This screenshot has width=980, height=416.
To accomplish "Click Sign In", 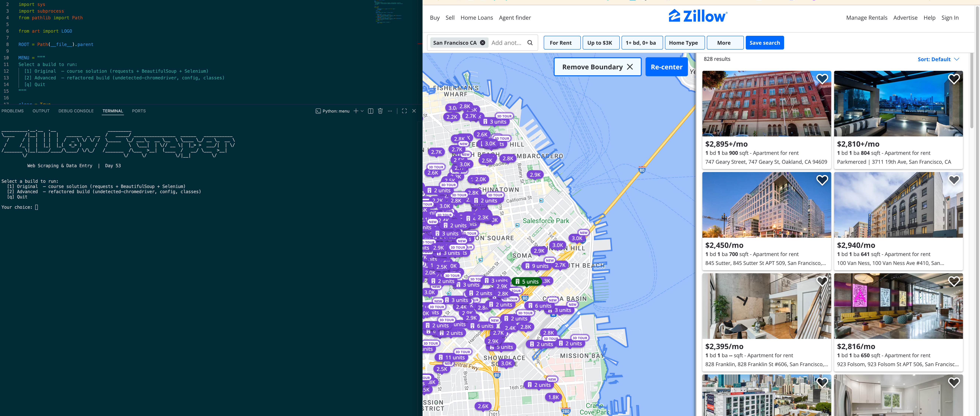I will point(950,17).
